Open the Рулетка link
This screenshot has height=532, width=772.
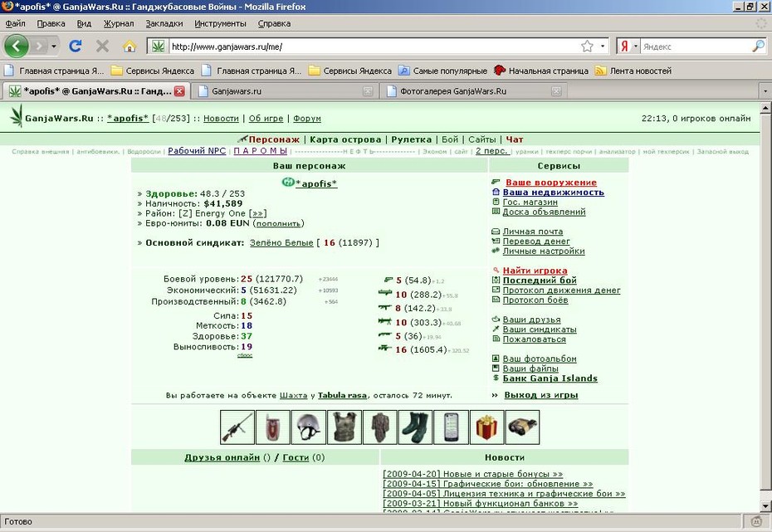tap(411, 139)
